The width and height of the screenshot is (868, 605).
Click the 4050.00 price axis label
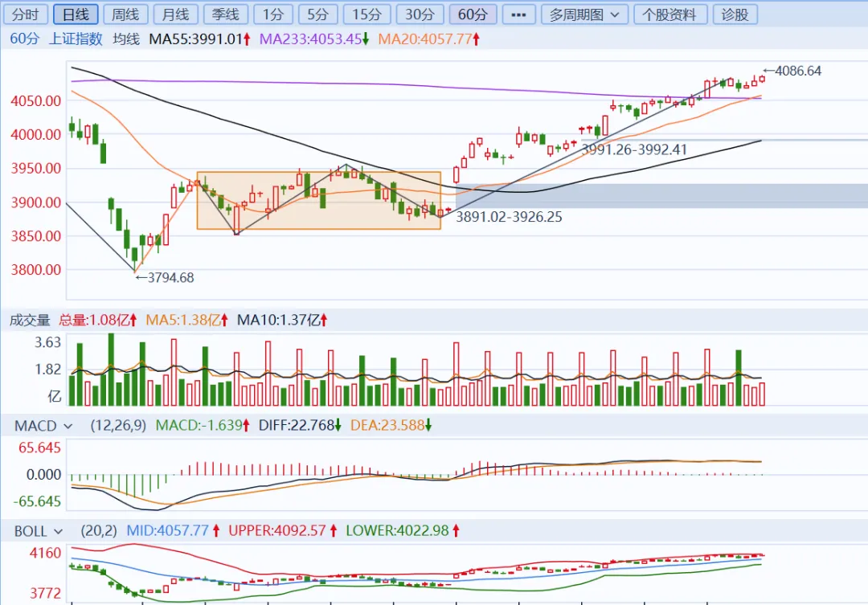click(x=36, y=100)
